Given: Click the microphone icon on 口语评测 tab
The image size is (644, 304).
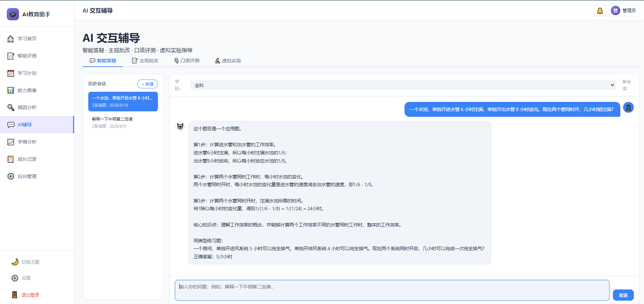Looking at the screenshot, I should click(x=177, y=61).
